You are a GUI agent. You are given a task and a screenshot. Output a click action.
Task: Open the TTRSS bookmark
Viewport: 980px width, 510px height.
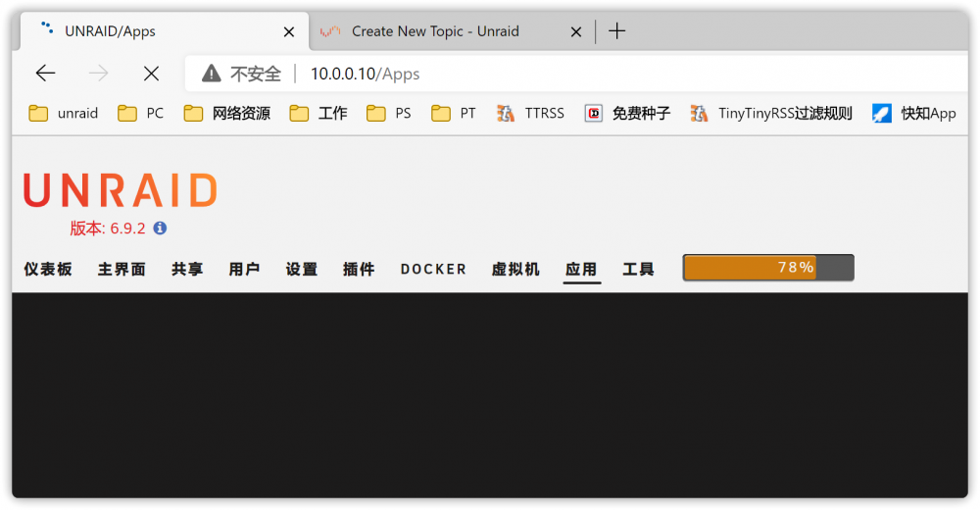(x=530, y=113)
